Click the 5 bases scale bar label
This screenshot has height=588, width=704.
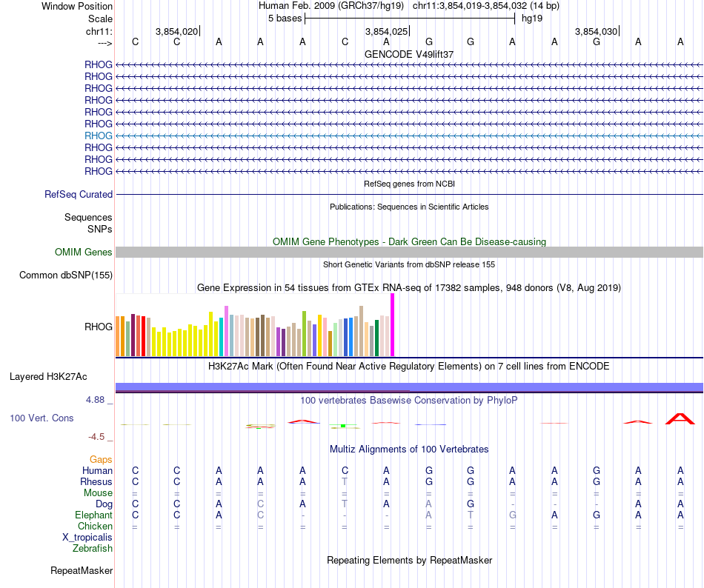pyautogui.click(x=285, y=19)
